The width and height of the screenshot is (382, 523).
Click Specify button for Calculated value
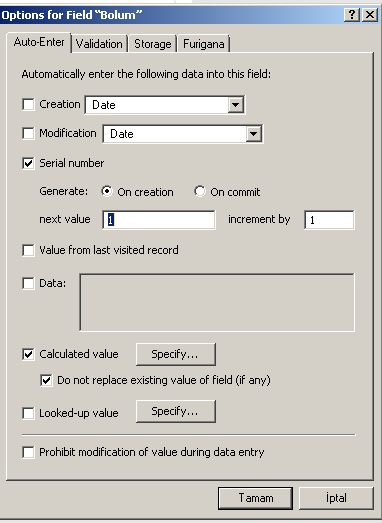point(176,354)
